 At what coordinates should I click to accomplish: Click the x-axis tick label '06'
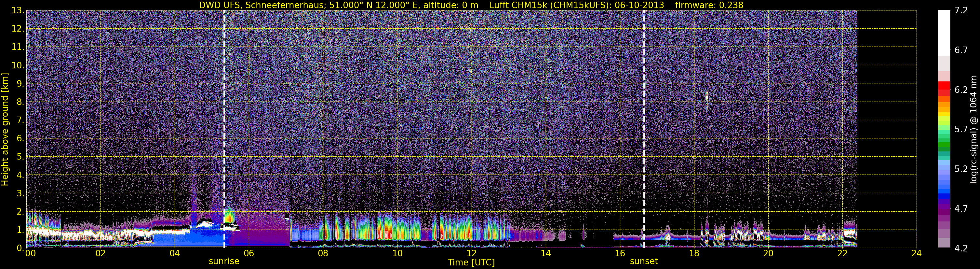(x=249, y=253)
